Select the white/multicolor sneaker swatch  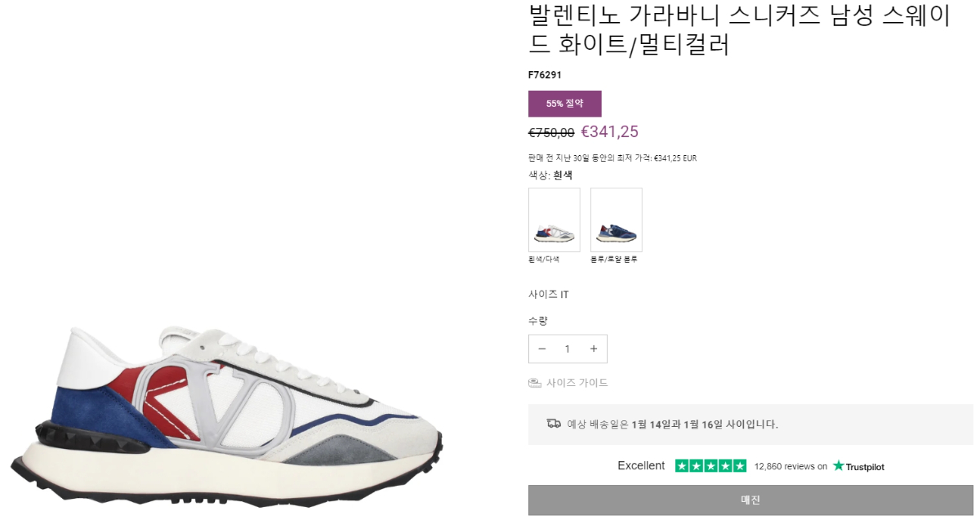pyautogui.click(x=555, y=220)
